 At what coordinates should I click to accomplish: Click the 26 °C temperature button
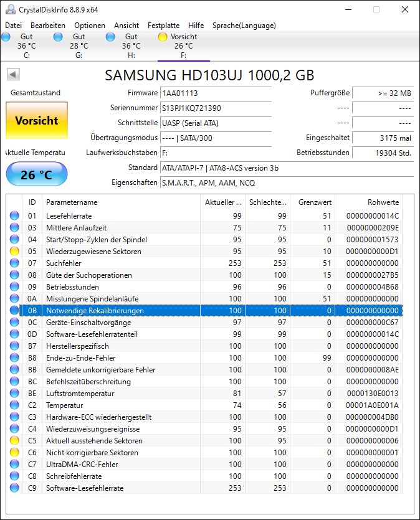[x=37, y=174]
